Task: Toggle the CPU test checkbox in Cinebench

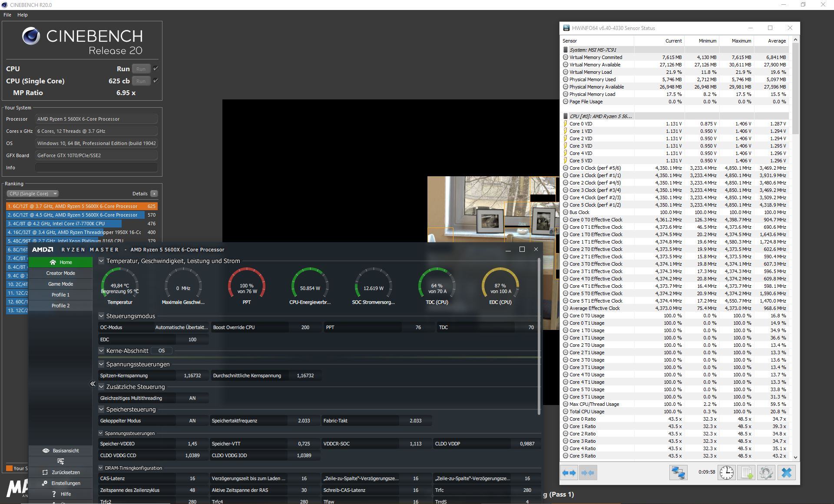Action: pos(156,69)
